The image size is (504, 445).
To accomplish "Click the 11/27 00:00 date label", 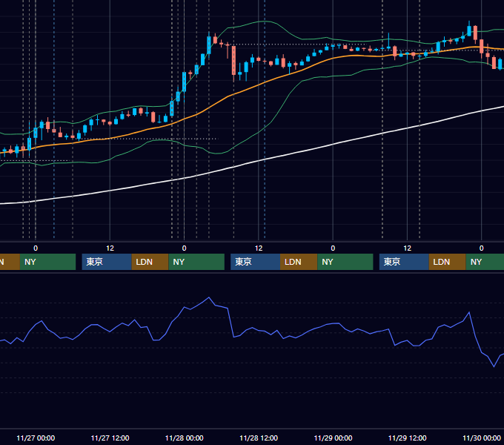I will click(x=36, y=438).
